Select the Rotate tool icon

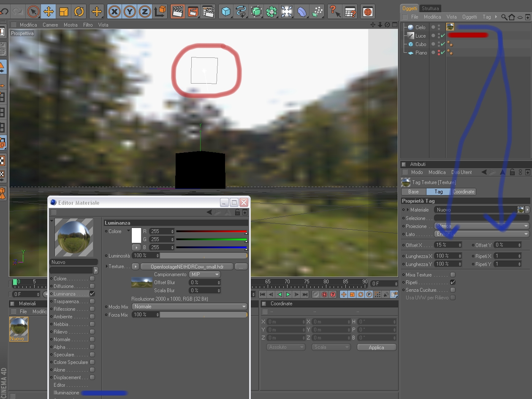(x=79, y=11)
